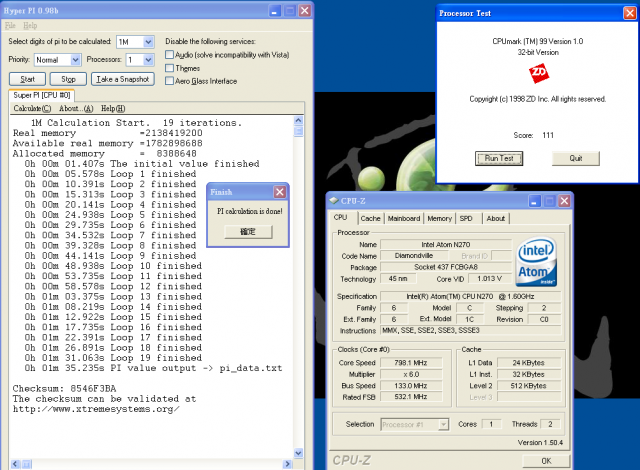The height and width of the screenshot is (470, 640).
Task: Confirm the PI calculation done dialog
Action: [x=248, y=232]
